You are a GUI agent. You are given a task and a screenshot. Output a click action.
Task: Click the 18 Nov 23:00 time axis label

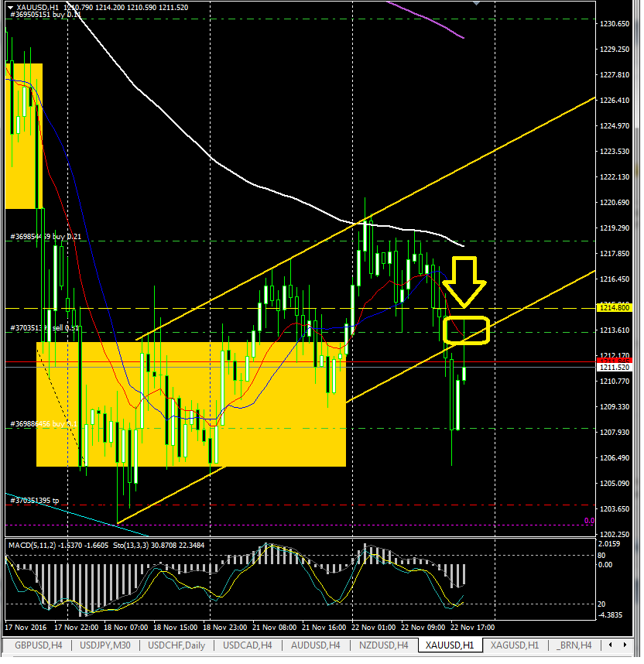[224, 628]
